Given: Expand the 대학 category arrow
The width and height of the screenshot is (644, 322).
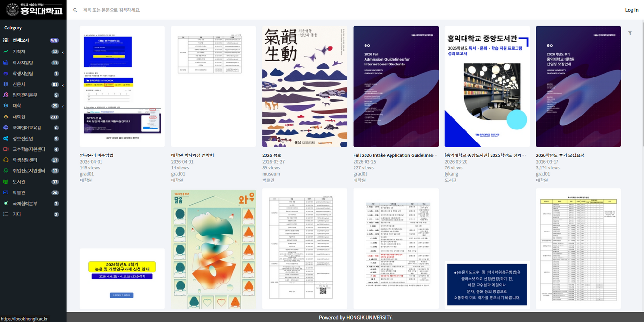Looking at the screenshot, I should pos(63,107).
